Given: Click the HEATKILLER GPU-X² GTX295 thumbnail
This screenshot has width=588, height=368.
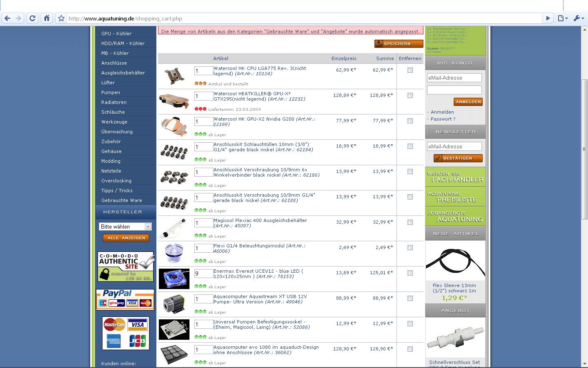Looking at the screenshot, I should pos(174,101).
